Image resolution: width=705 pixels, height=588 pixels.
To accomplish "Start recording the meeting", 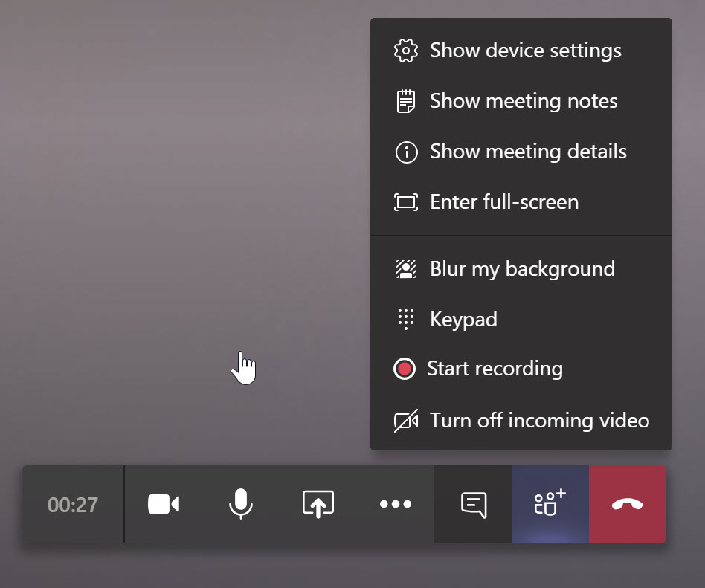I will (495, 368).
